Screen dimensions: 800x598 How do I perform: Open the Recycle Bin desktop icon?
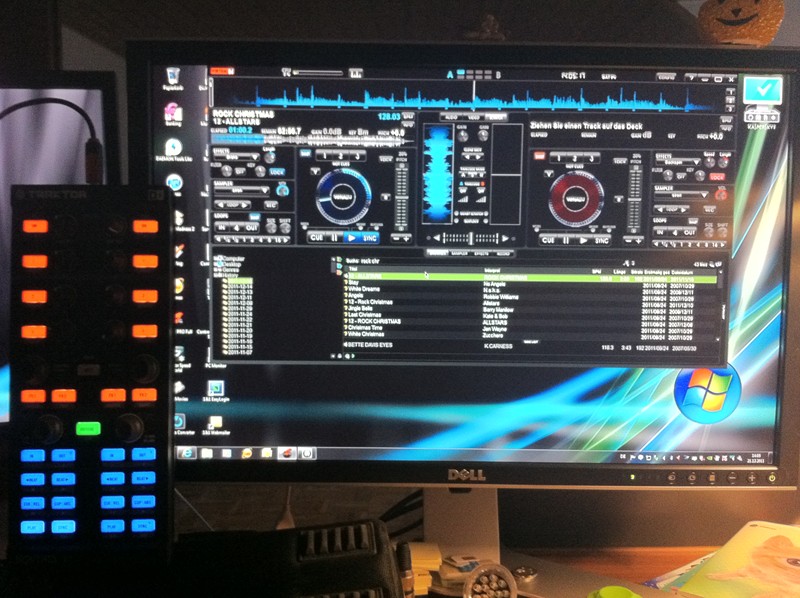coord(169,78)
